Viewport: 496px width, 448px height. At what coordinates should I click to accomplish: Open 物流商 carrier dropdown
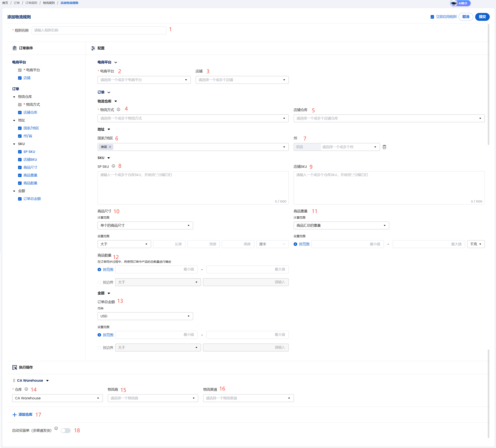(x=153, y=398)
